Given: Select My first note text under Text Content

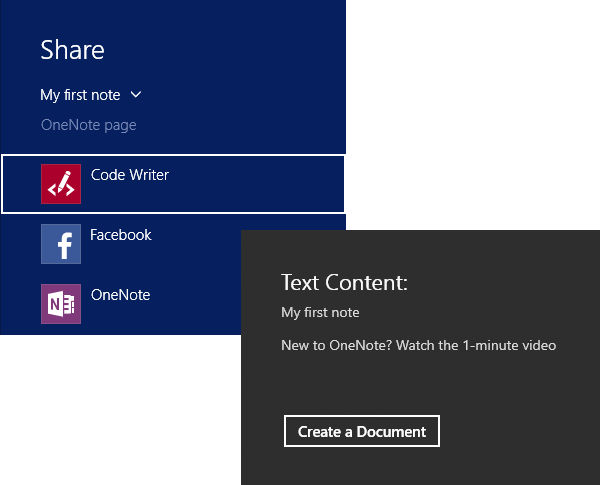Looking at the screenshot, I should click(320, 312).
